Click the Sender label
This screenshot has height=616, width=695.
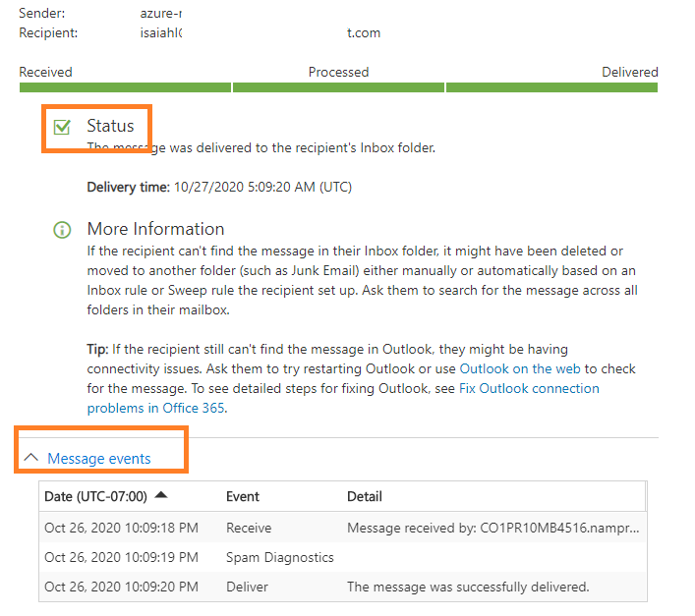[x=41, y=14]
